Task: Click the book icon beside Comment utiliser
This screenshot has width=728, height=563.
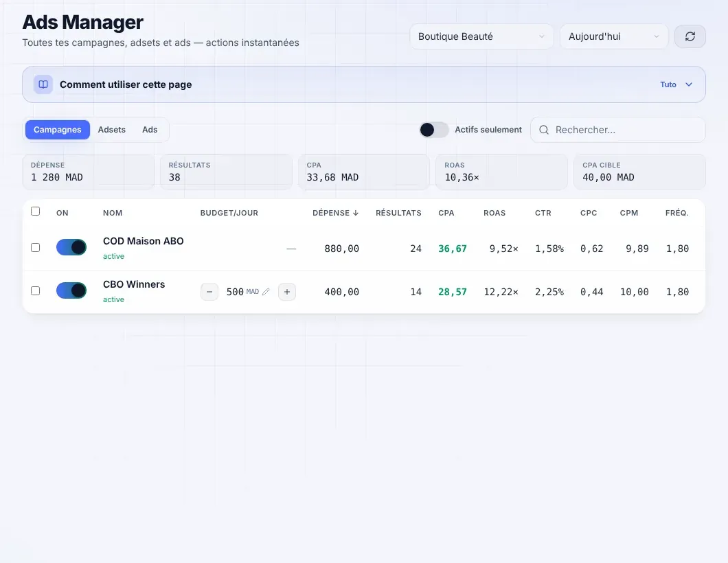Action: (x=43, y=84)
